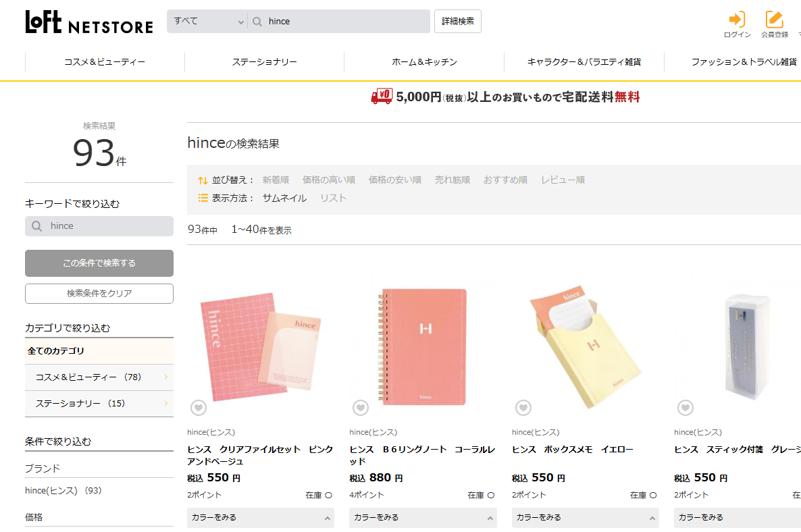The width and height of the screenshot is (801, 532).
Task: Click the 税込 880 円 price text
Action: tap(376, 478)
